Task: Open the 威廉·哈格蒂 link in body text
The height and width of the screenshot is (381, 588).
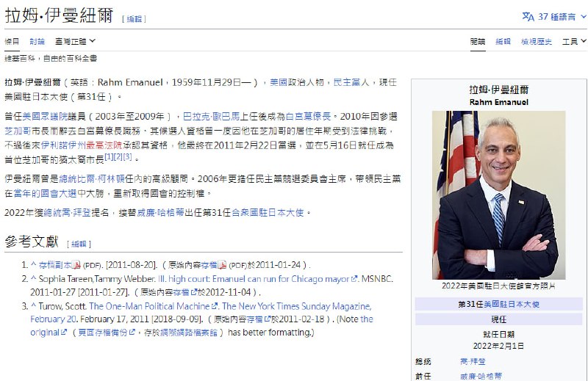Action: (160, 213)
